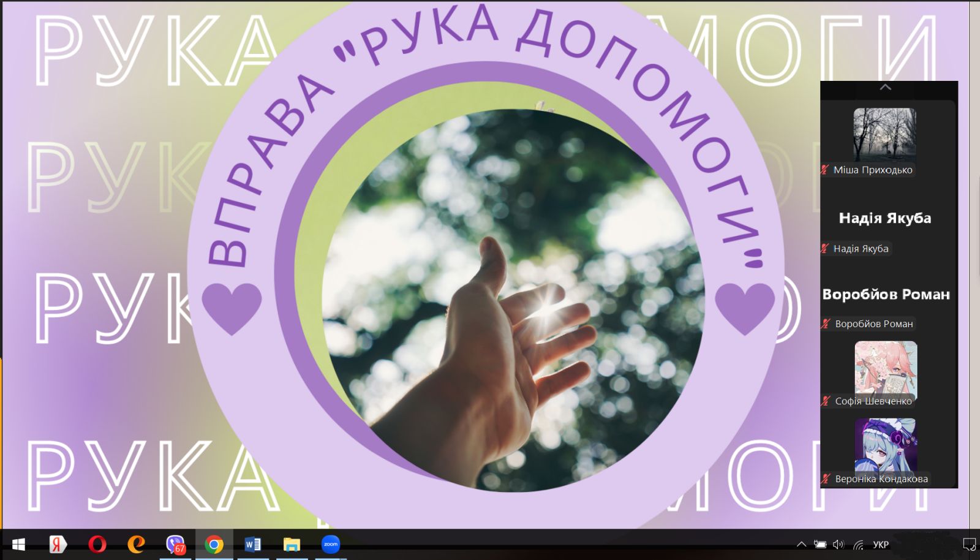
Task: Open the orange 'e' browser in taskbar
Action: tap(136, 544)
